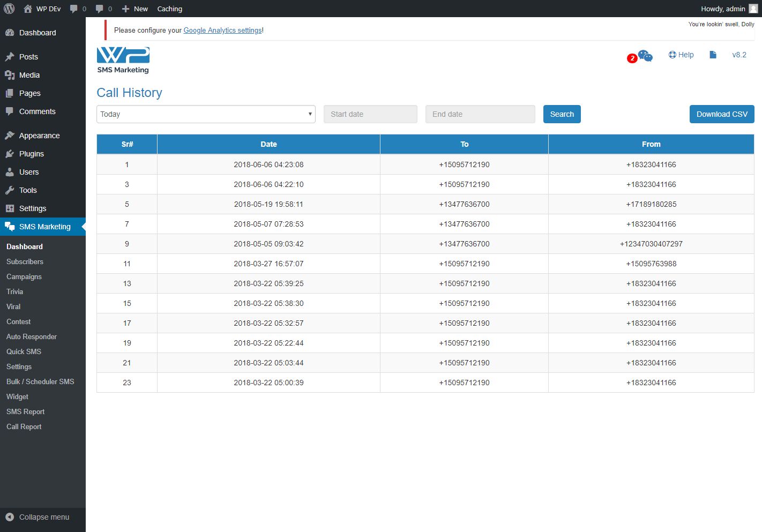This screenshot has width=762, height=532.
Task: Open the chat messages icon with badge
Action: tap(645, 56)
